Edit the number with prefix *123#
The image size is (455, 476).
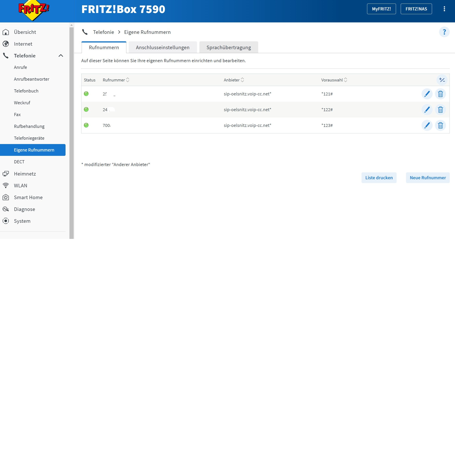coord(427,125)
